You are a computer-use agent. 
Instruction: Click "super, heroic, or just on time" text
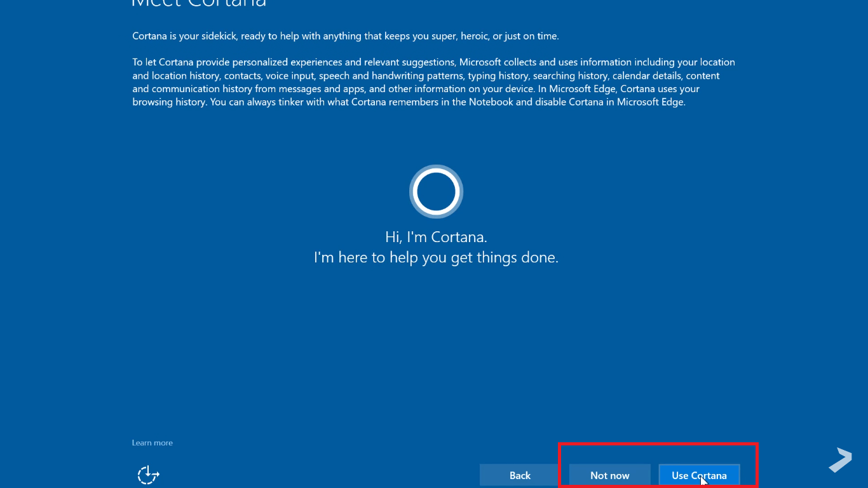coord(494,36)
